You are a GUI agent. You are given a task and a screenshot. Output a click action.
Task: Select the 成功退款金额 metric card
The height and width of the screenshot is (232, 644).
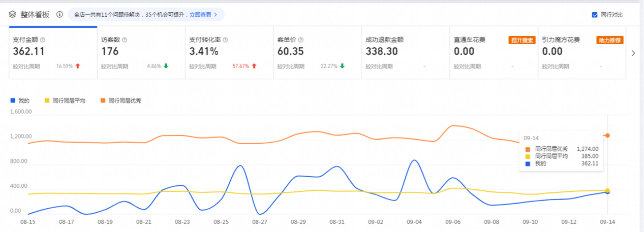coord(405,53)
